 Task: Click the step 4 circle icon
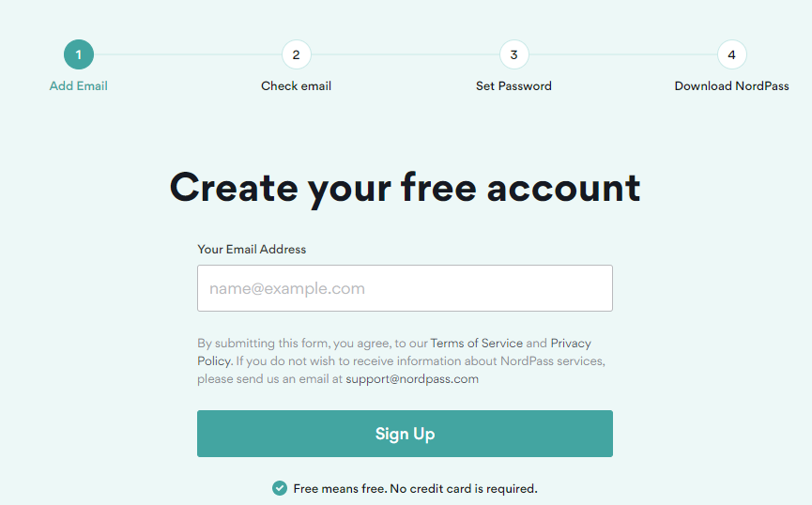point(731,54)
